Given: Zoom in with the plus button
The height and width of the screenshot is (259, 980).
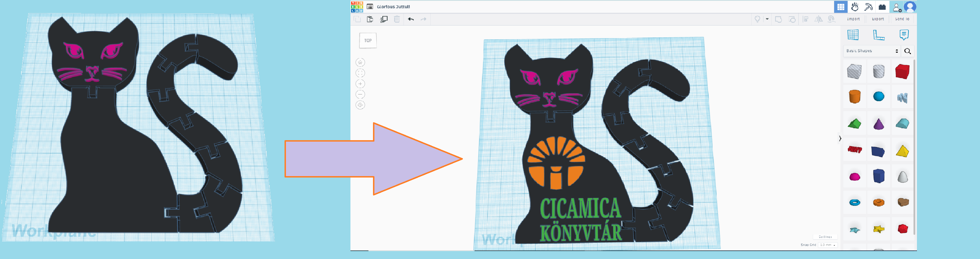Looking at the screenshot, I should pyautogui.click(x=360, y=83).
